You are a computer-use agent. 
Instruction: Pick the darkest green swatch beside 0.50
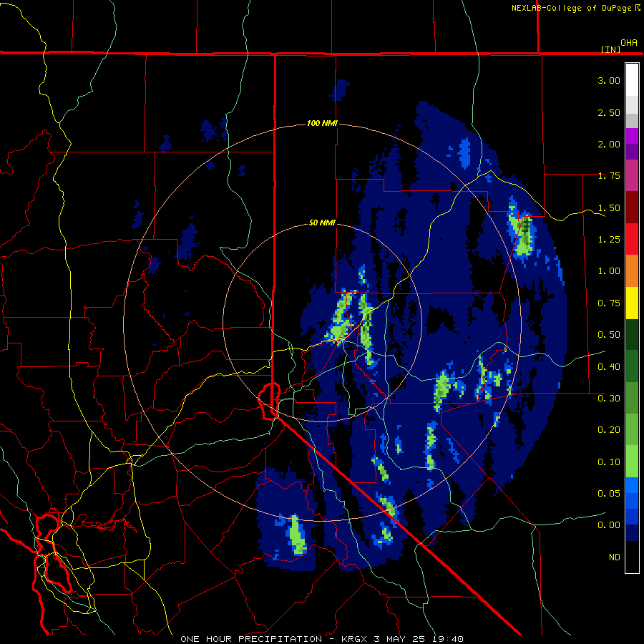coord(632,334)
